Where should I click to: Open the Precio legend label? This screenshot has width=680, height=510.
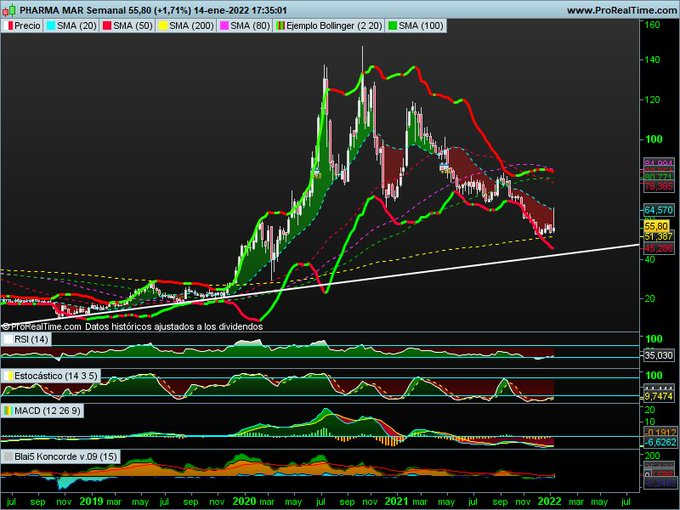tap(27, 26)
